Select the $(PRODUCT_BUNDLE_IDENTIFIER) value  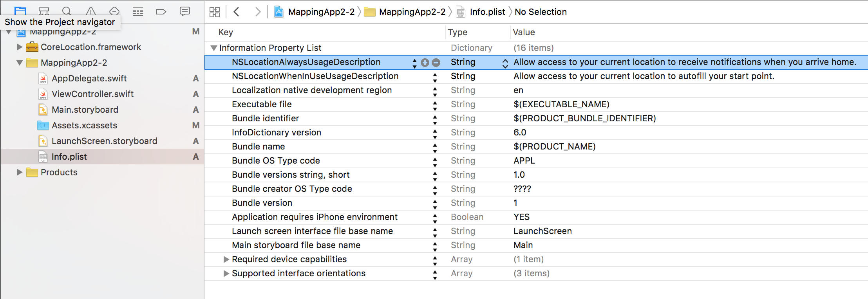[x=585, y=118]
